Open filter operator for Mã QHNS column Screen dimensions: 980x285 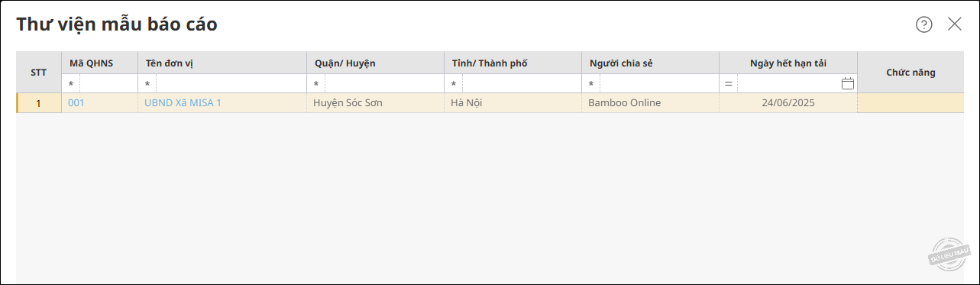coord(71,84)
